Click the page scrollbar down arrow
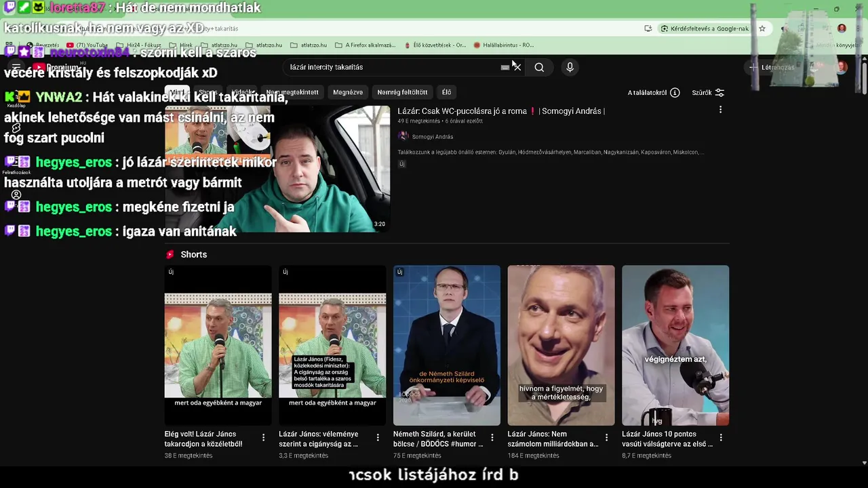The width and height of the screenshot is (868, 488). pyautogui.click(x=864, y=463)
